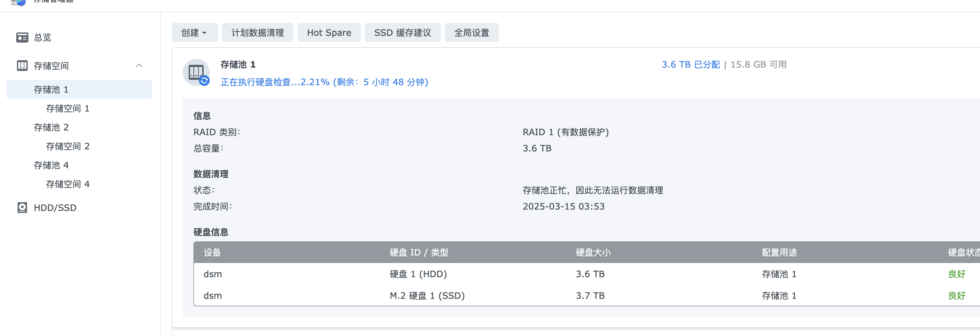Click the 硬盘检查 progress link

323,82
